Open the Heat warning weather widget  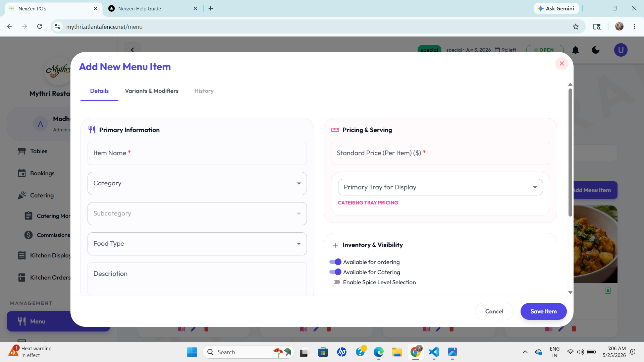tap(30, 352)
